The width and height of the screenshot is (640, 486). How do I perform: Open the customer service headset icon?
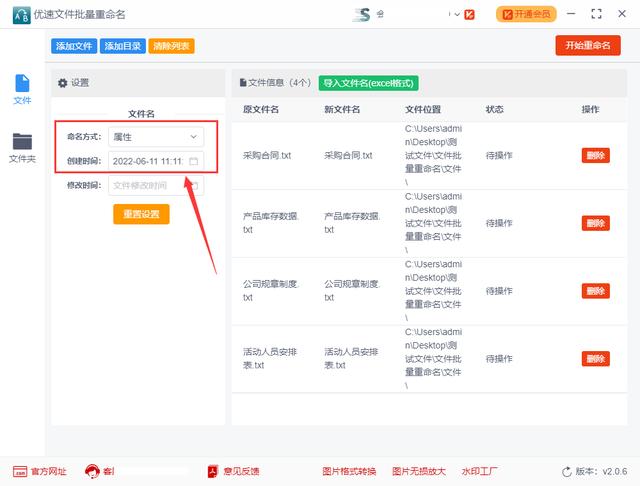(92, 471)
